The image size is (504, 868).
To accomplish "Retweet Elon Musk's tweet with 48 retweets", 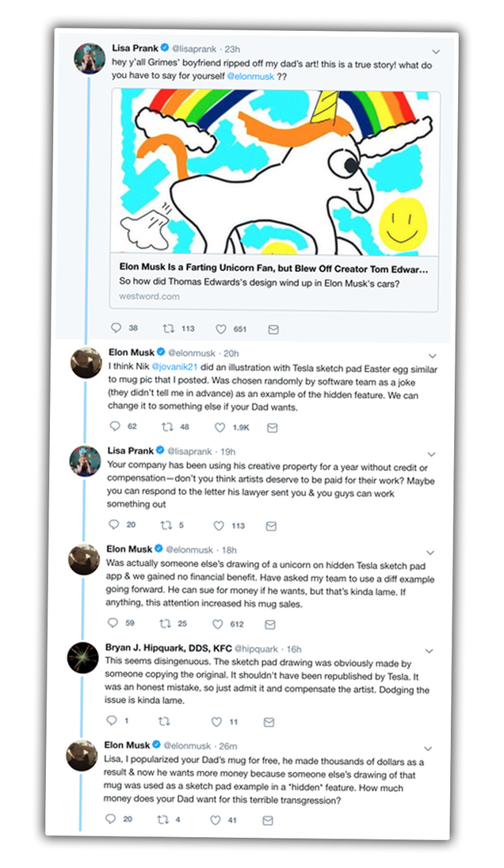I will click(167, 426).
